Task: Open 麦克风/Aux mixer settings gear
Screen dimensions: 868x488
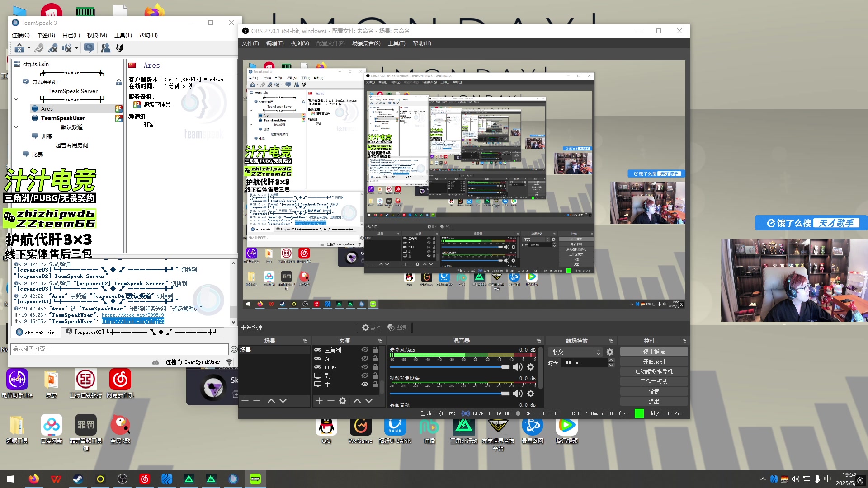Action: 531,367
